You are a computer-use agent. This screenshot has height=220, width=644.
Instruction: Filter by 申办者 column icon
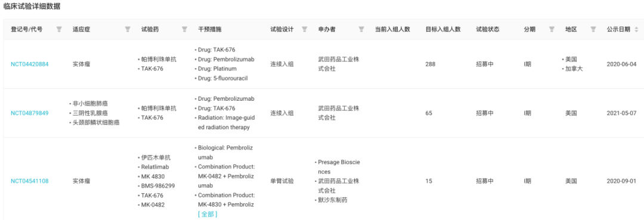click(361, 29)
